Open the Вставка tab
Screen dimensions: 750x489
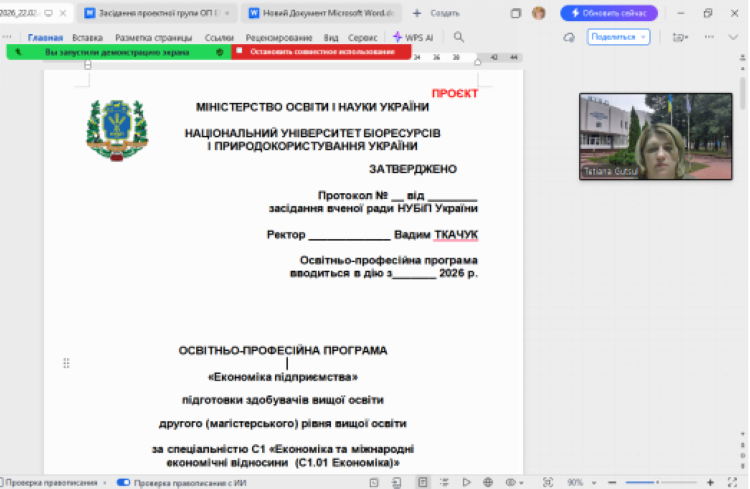(x=88, y=37)
